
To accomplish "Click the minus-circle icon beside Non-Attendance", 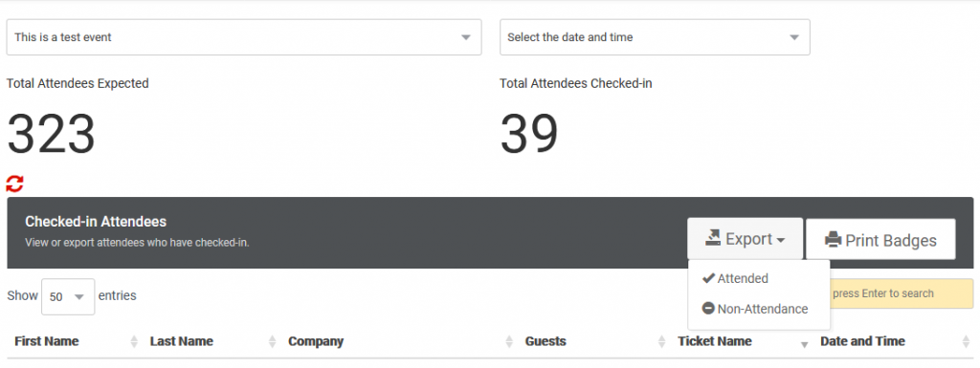I will tap(708, 308).
